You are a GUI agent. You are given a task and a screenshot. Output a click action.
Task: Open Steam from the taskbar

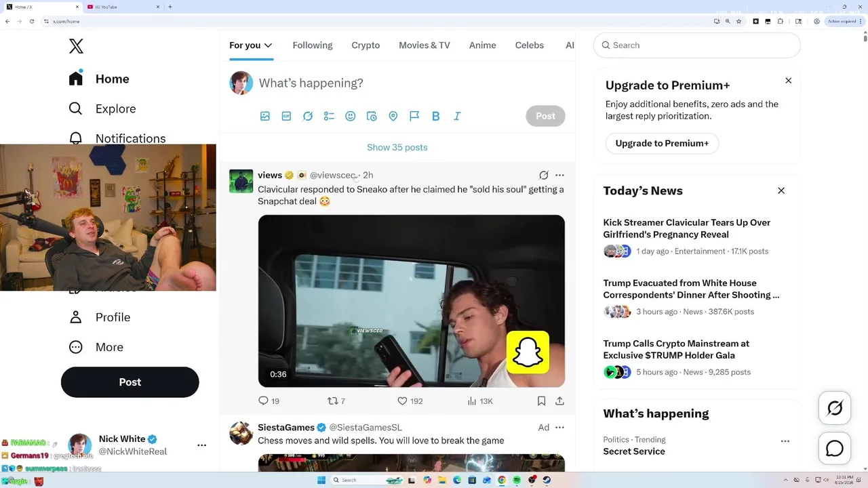tap(547, 480)
